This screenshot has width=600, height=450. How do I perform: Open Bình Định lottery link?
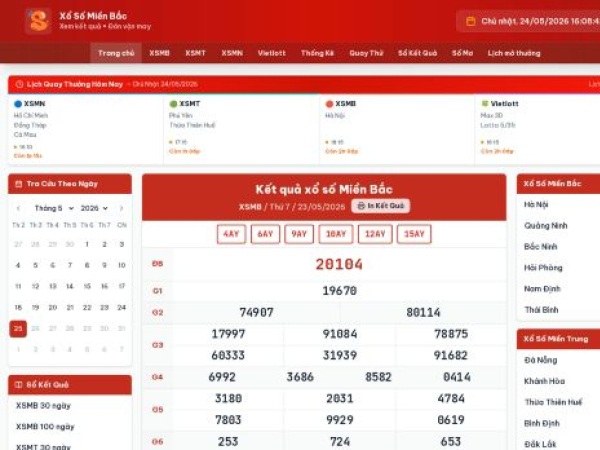point(541,423)
